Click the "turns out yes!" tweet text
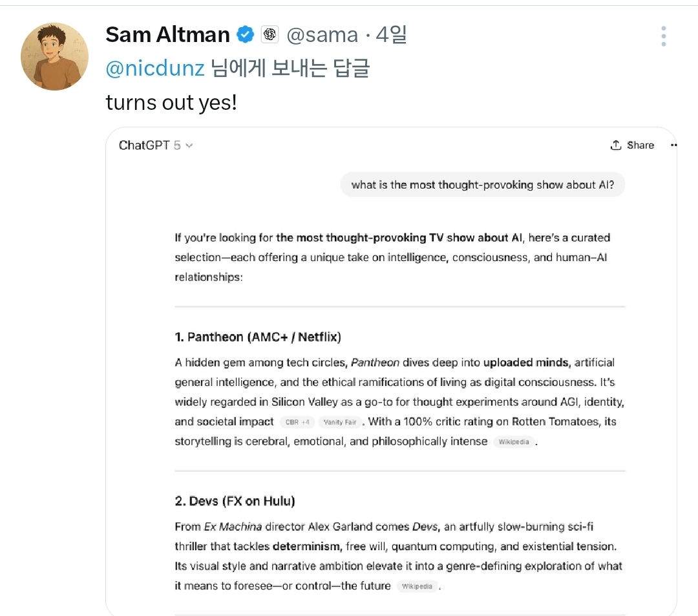Viewport: 698px width, 616px height. click(x=171, y=102)
